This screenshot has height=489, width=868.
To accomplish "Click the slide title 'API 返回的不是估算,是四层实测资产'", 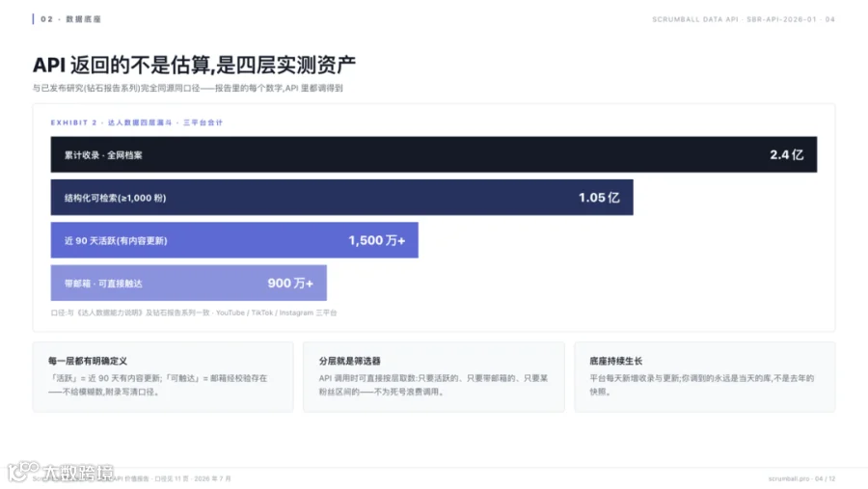I will (194, 65).
